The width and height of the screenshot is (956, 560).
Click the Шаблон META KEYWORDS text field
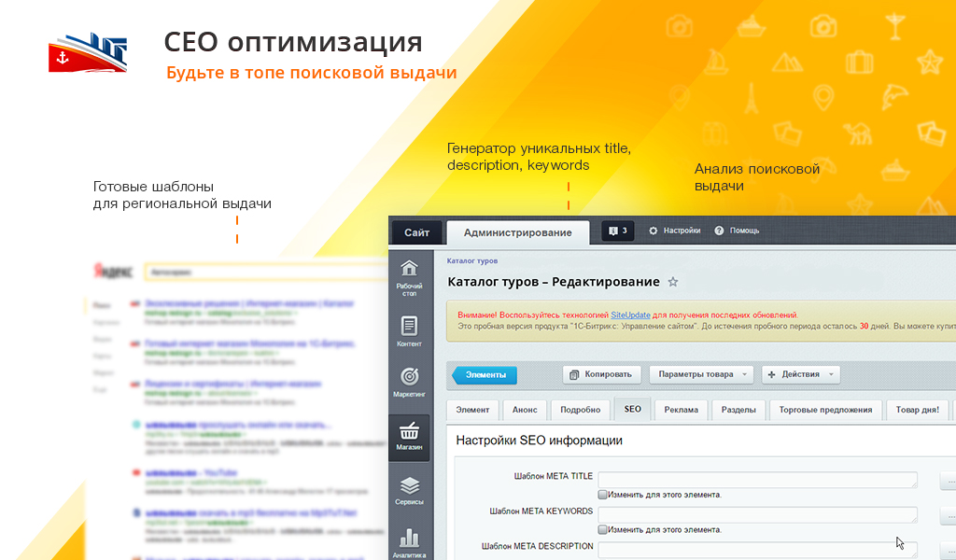tap(757, 514)
